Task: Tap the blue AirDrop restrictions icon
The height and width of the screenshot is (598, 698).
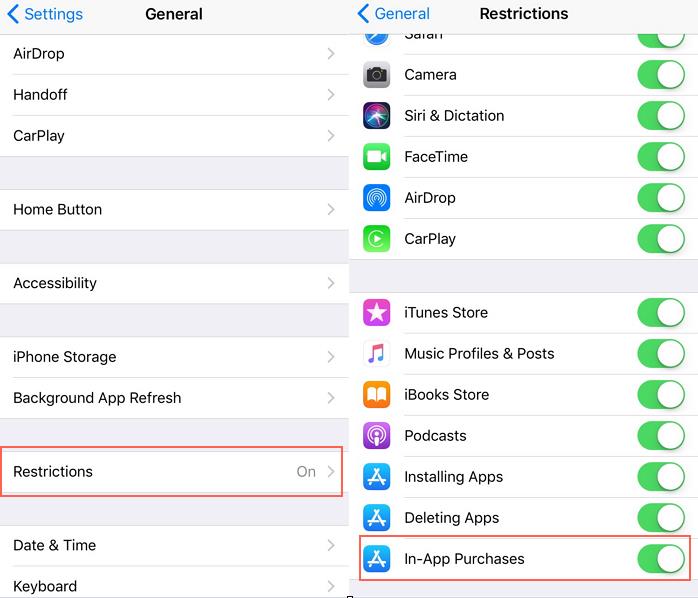Action: click(x=376, y=198)
